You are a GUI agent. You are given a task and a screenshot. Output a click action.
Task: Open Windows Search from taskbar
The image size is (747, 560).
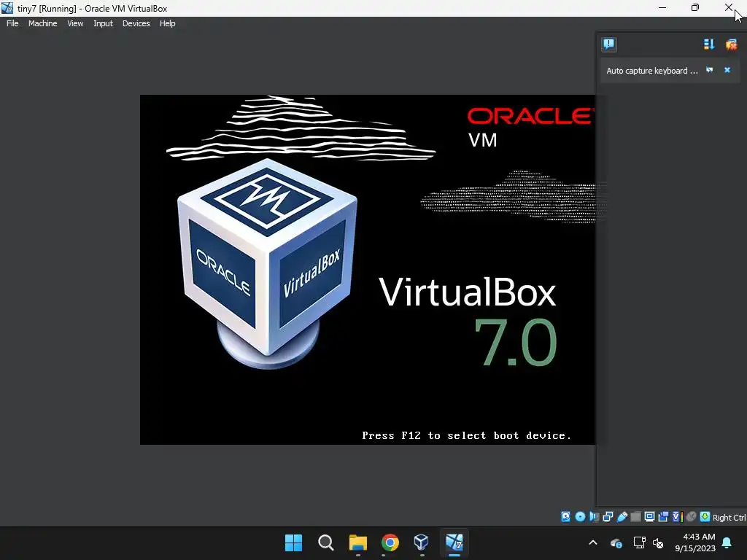point(326,542)
